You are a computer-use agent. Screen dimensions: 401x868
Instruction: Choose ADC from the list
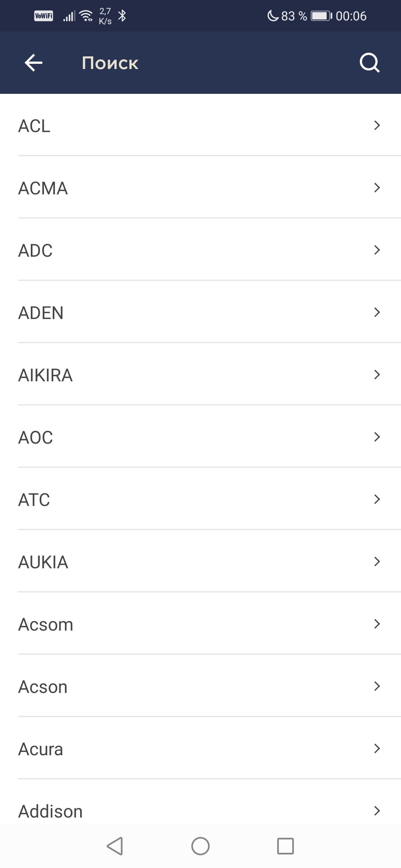(35, 250)
